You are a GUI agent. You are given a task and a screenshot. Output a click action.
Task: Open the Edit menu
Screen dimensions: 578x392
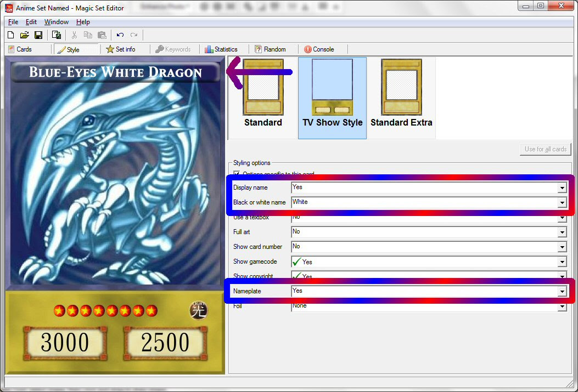[x=31, y=22]
